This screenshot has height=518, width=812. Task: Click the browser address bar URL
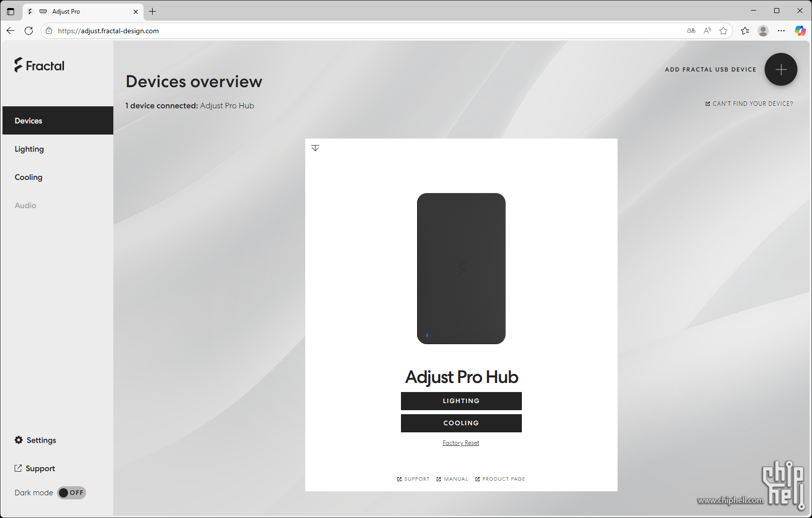tap(108, 31)
